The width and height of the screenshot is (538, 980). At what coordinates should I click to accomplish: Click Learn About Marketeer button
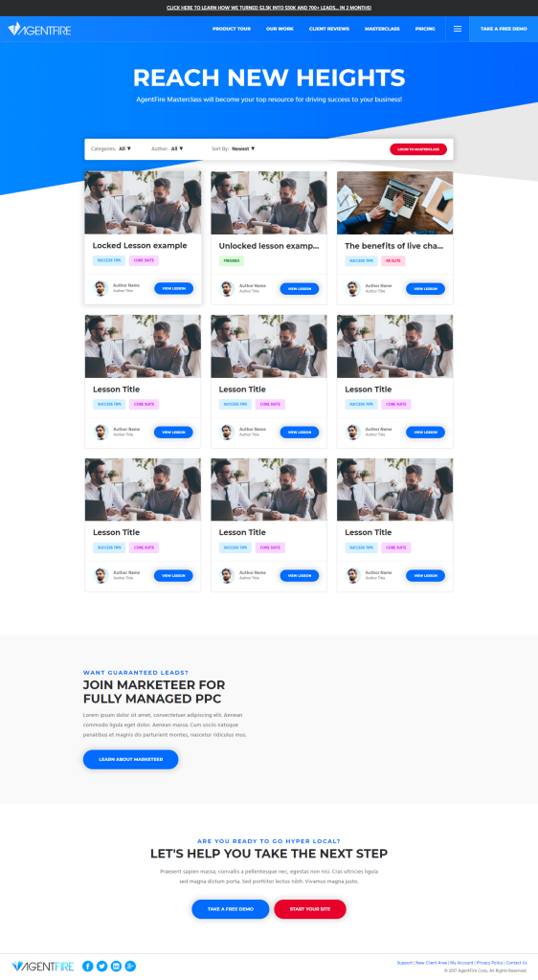[x=130, y=759]
